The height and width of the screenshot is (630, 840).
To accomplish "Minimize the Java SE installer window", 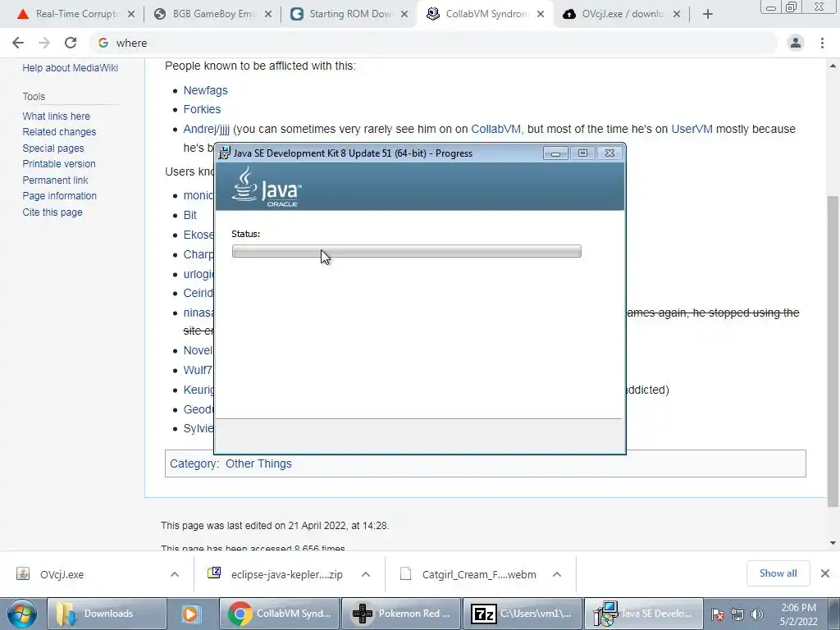I will (x=555, y=153).
